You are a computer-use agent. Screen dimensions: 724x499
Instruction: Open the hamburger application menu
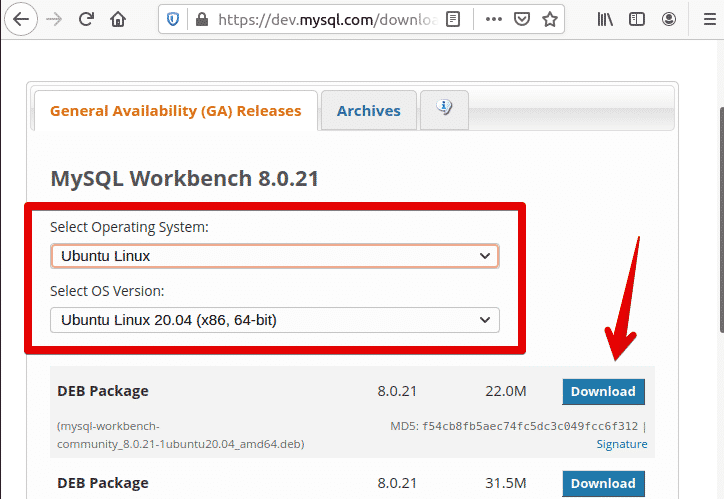710,19
